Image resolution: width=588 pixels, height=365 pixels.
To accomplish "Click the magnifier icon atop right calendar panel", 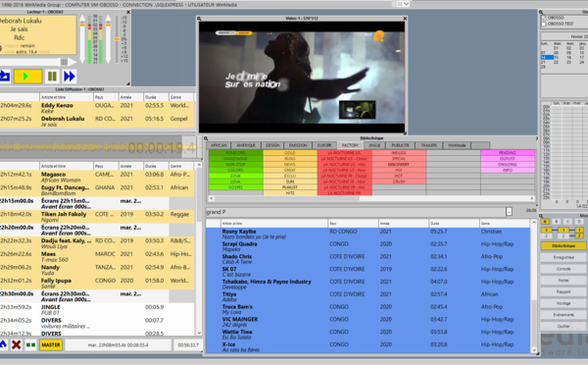I will pyautogui.click(x=542, y=12).
